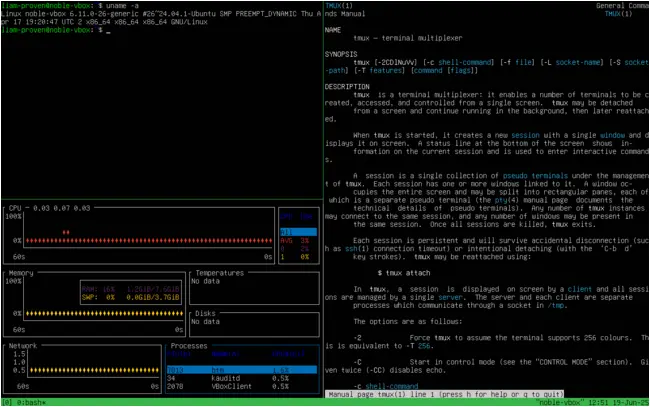Click the NAME heading in the man page
The height and width of the screenshot is (407, 650).
(333, 30)
